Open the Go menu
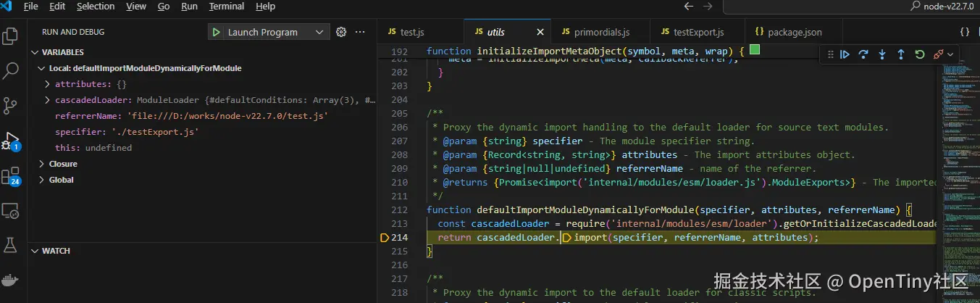The height and width of the screenshot is (303, 980). [164, 7]
